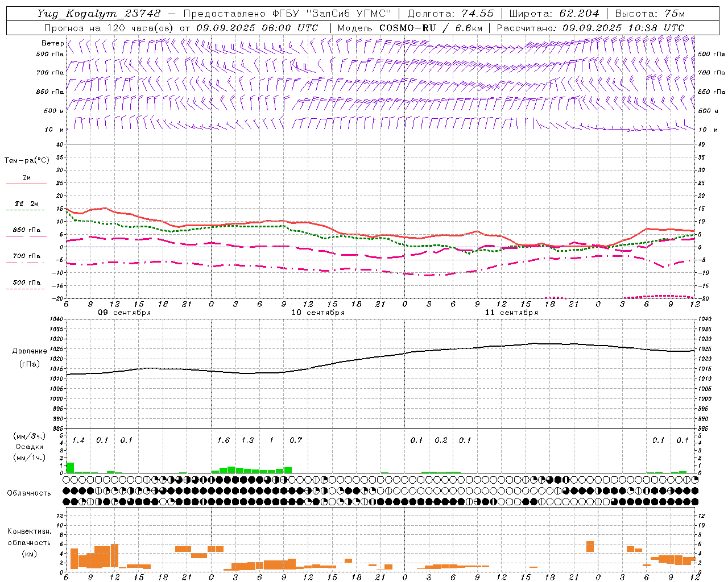Click the station title Yug_Kogalym_23748
Viewport: 728px width, 582px height.
pos(99,14)
